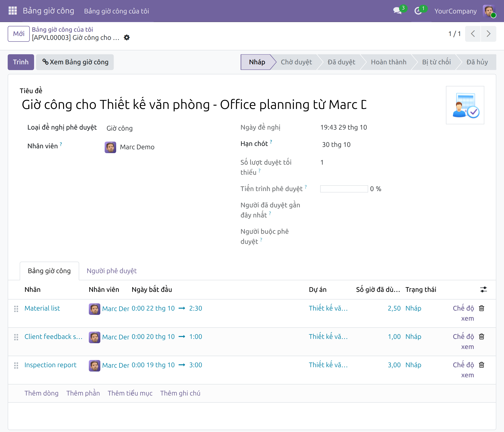This screenshot has width=504, height=432.
Task: Click the request category image thumbnail
Action: 465,105
